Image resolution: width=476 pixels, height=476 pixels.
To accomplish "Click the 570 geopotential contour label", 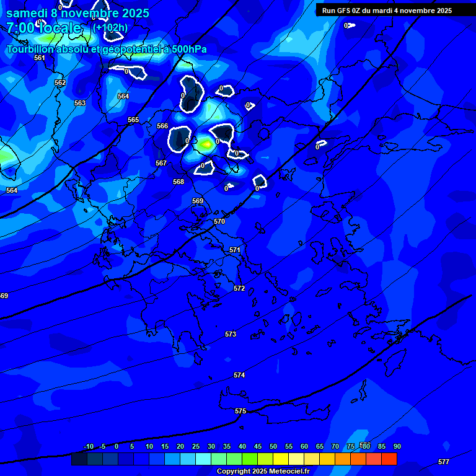I will click(x=219, y=221).
